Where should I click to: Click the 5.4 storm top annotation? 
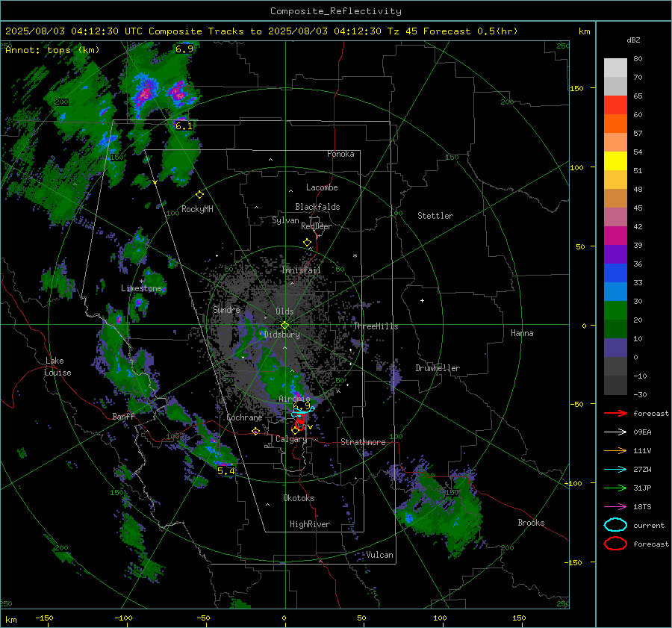tap(225, 470)
